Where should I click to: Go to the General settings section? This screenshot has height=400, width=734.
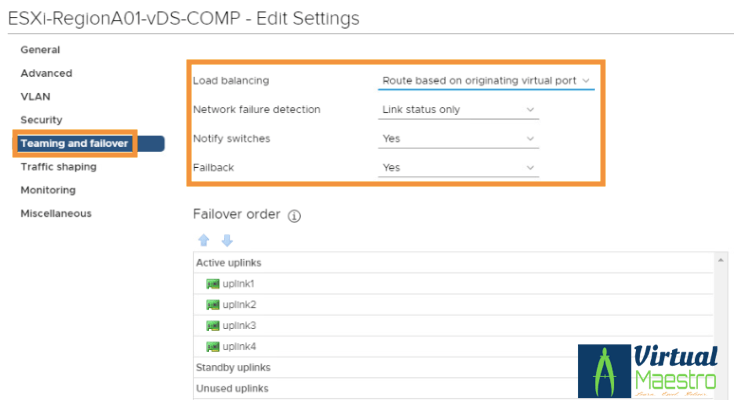point(41,50)
